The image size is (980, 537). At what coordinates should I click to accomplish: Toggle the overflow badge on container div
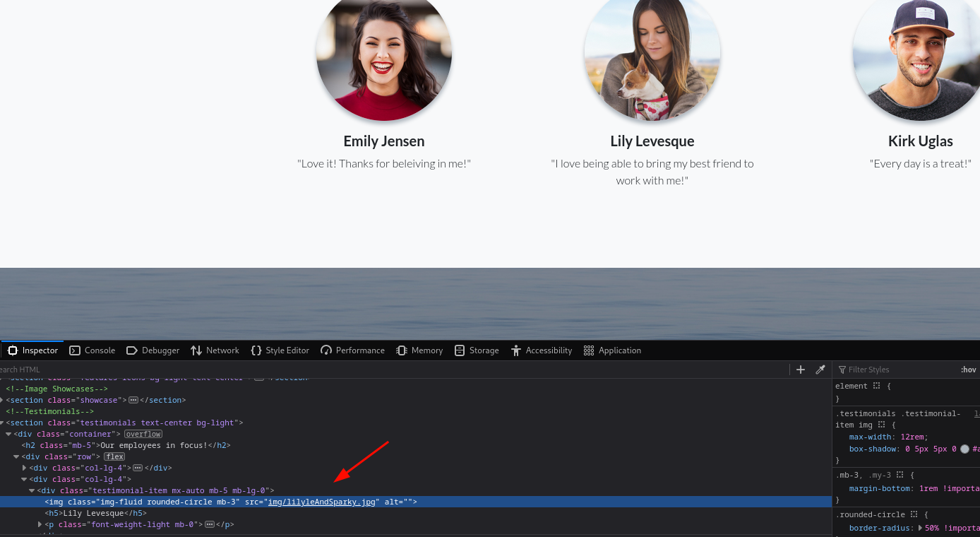tap(143, 434)
